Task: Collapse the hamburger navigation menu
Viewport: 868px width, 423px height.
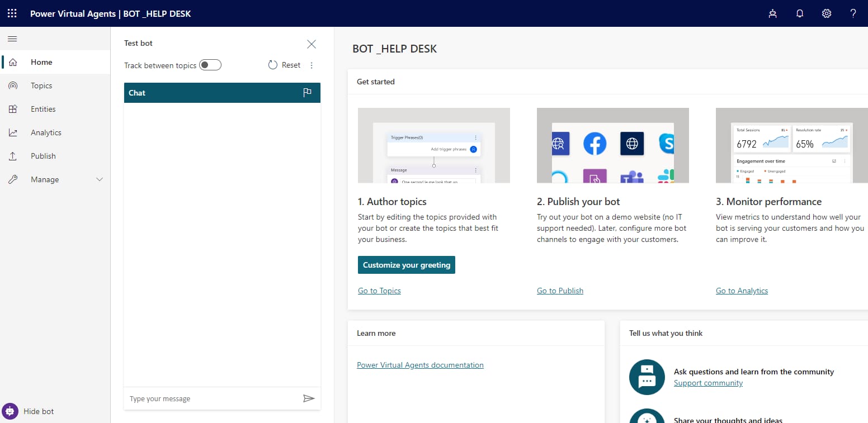Action: (12, 39)
